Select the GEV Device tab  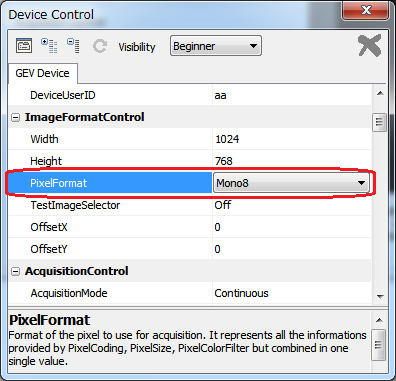pos(43,73)
